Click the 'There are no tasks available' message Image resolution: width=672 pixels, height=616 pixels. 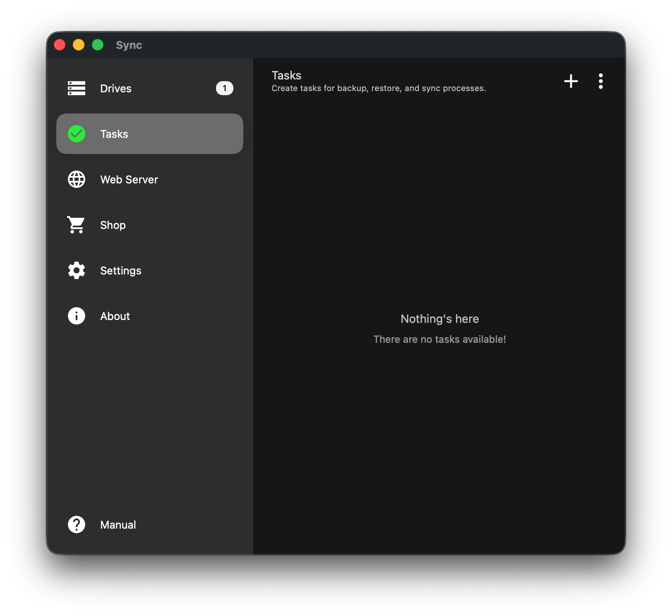click(439, 339)
